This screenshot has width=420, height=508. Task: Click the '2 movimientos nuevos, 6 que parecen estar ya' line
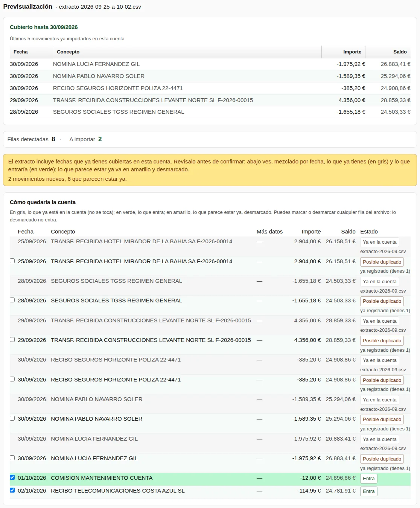coord(67,179)
